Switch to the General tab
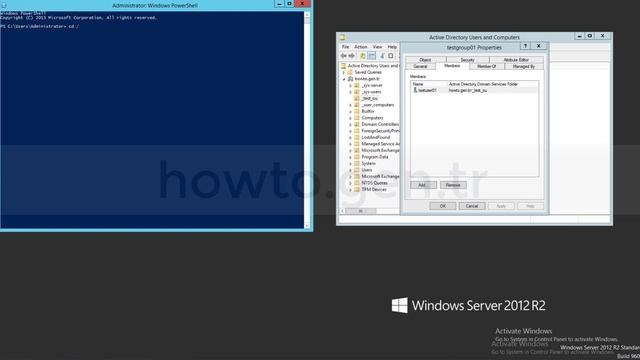 (x=420, y=66)
